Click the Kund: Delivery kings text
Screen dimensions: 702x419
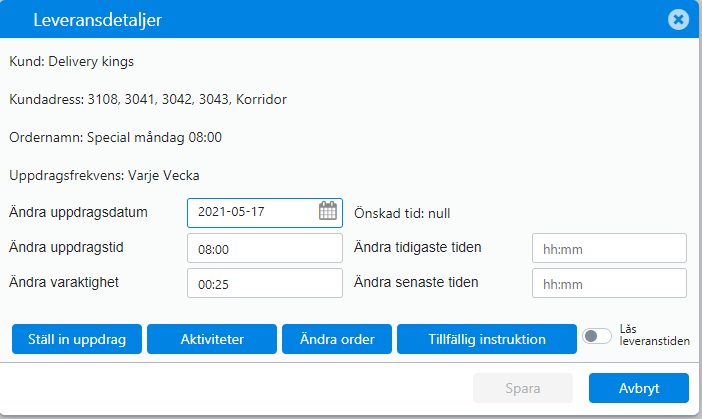[x=72, y=61]
